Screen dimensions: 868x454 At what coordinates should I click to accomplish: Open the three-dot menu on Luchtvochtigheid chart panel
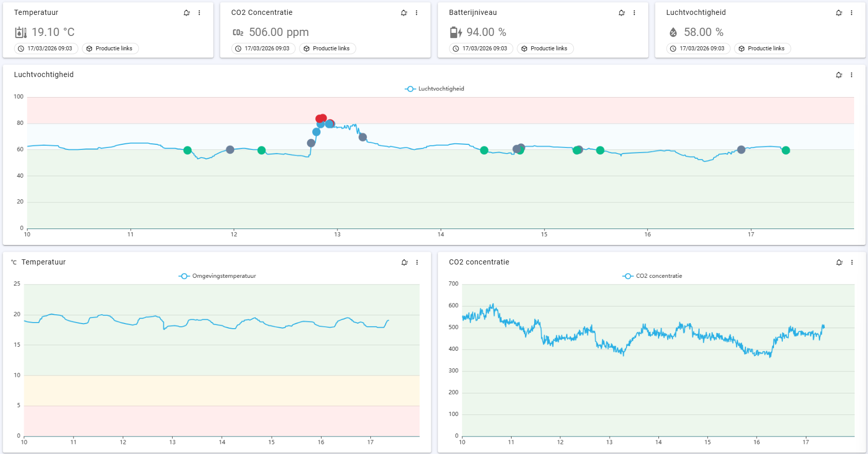(x=852, y=75)
